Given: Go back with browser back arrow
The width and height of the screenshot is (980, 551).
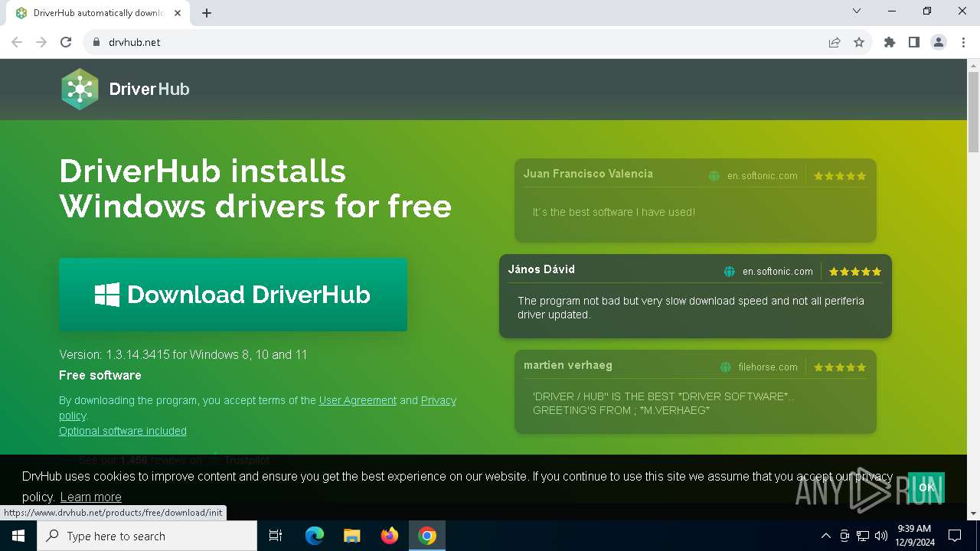Looking at the screenshot, I should pyautogui.click(x=17, y=42).
